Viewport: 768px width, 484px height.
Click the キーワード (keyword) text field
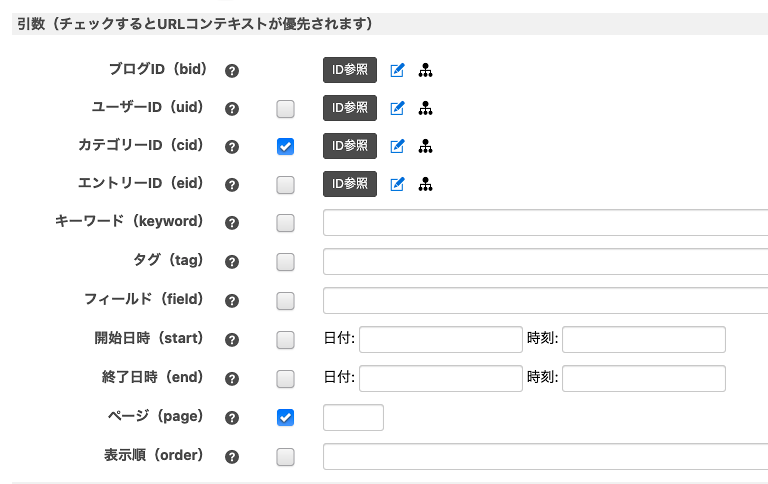(x=545, y=222)
